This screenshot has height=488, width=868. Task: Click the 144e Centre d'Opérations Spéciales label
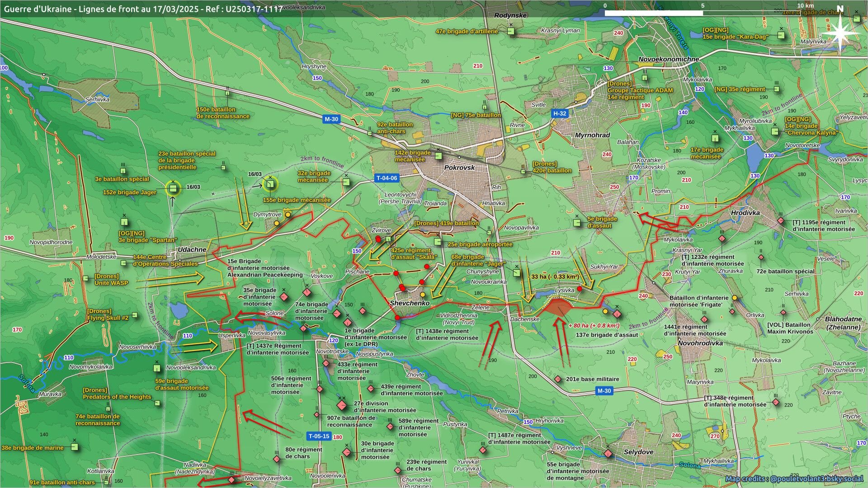(165, 260)
